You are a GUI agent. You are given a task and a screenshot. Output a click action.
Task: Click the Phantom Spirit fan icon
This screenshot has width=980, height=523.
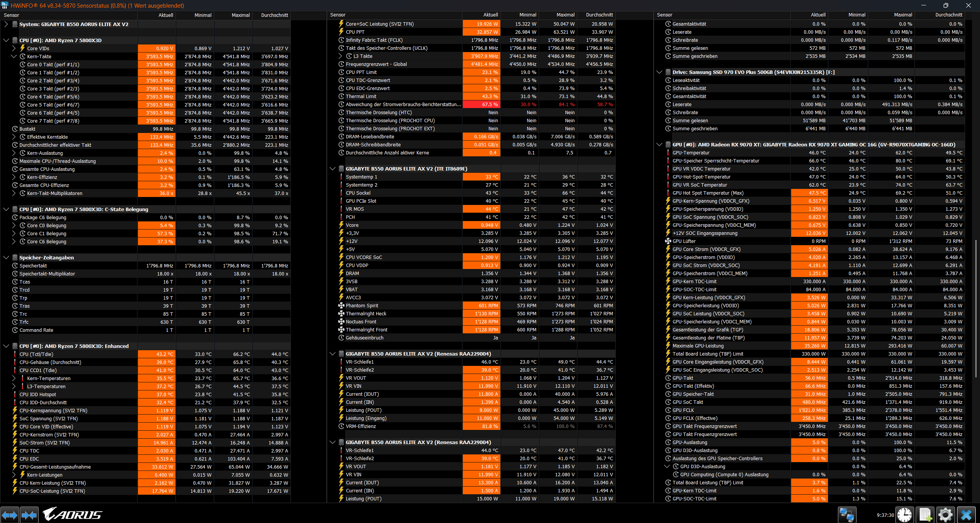(x=341, y=305)
